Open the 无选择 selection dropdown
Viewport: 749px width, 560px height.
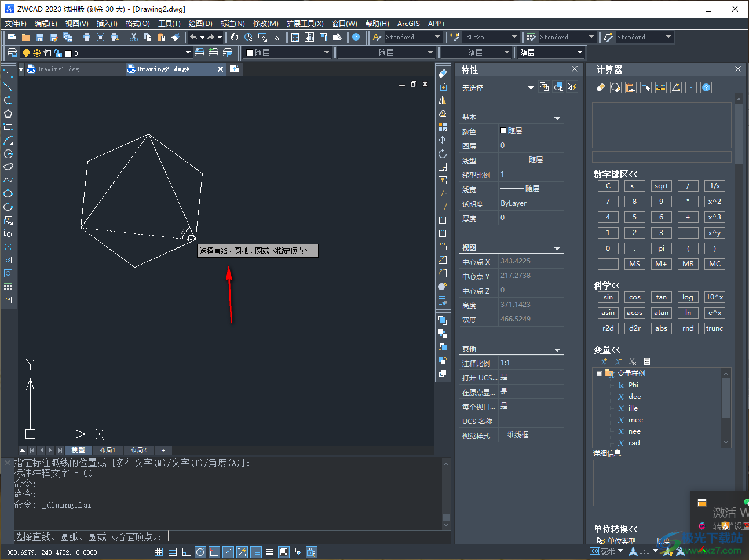531,88
